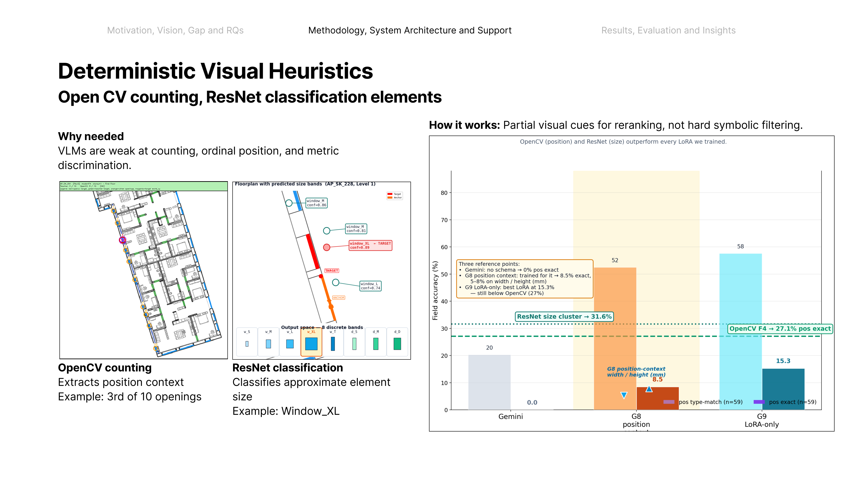Viewport: 868px width, 488px height.
Task: Click the 'G8 position' x-axis label
Action: (636, 421)
